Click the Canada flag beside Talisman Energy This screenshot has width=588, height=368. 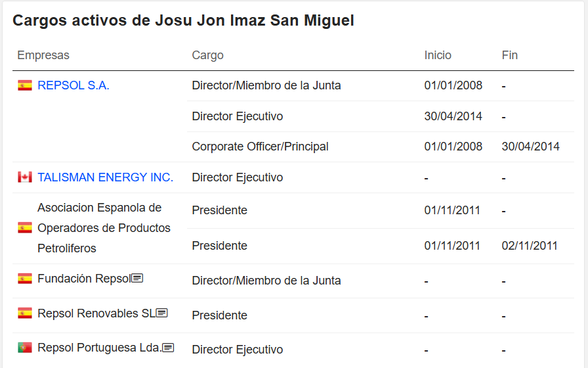click(25, 177)
